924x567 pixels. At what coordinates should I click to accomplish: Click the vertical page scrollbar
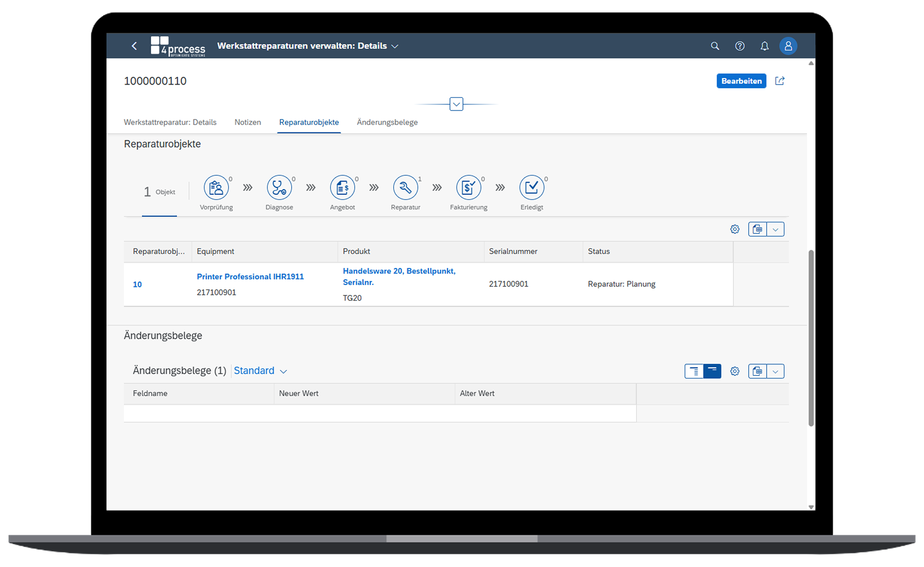point(811,337)
